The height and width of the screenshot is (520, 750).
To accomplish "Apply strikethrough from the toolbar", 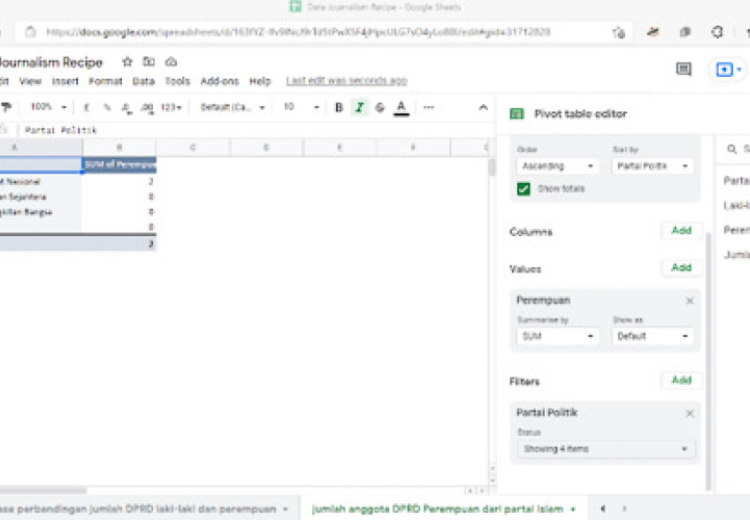I will [x=379, y=107].
